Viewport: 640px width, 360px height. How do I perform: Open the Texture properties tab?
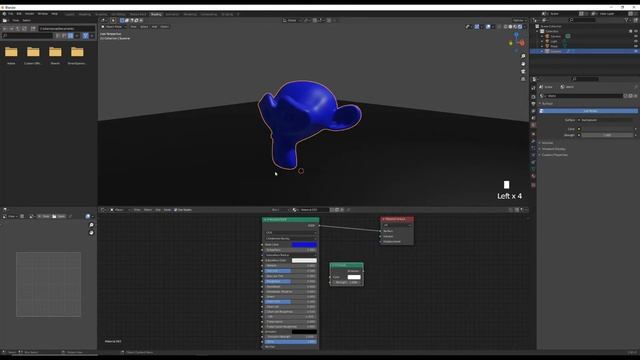(x=533, y=185)
